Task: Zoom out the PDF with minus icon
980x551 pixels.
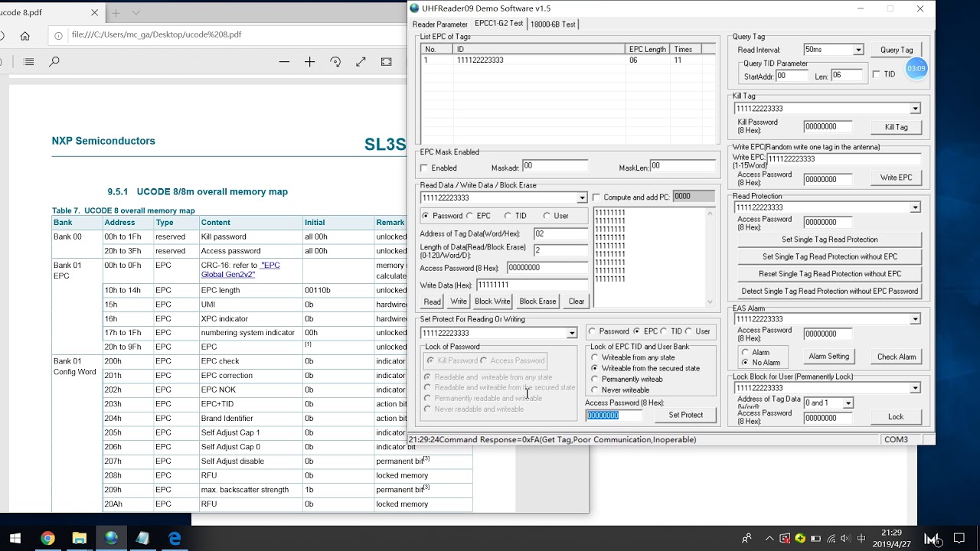Action: tap(284, 62)
